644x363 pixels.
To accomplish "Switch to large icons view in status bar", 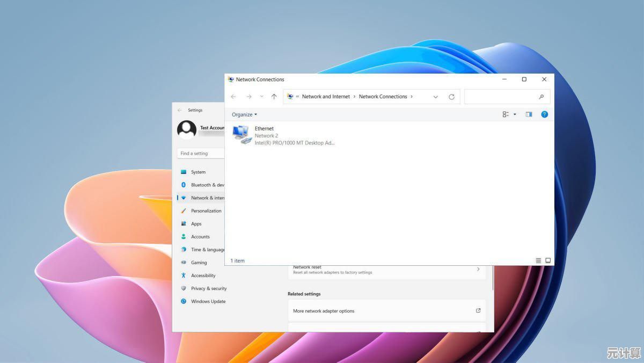I will (x=548, y=260).
